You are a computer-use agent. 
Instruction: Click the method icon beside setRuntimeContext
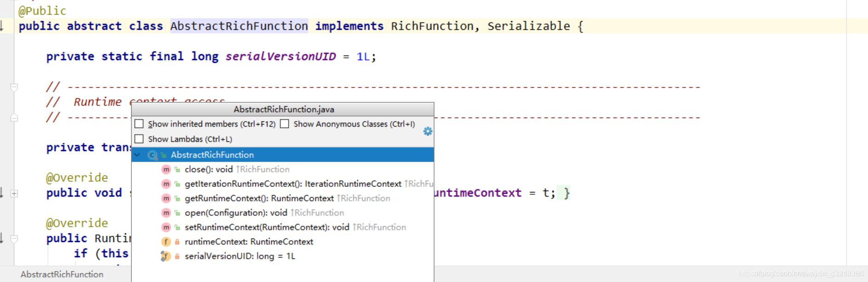coord(166,227)
